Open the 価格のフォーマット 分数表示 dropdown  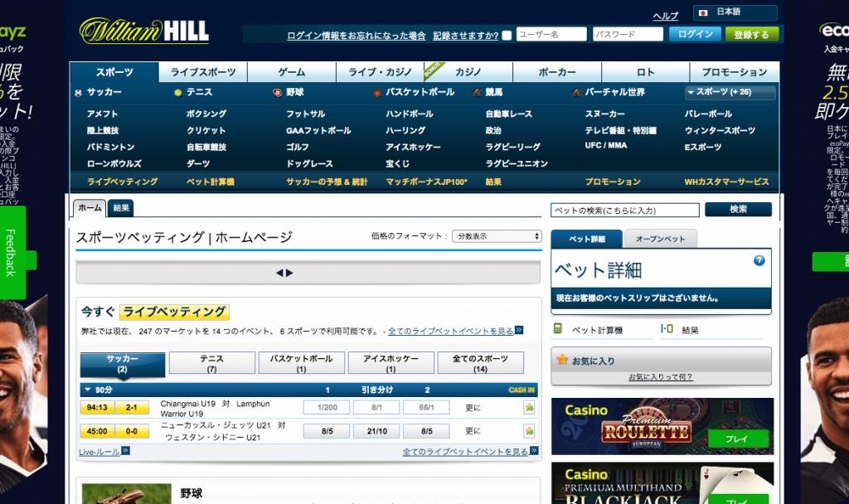[497, 236]
